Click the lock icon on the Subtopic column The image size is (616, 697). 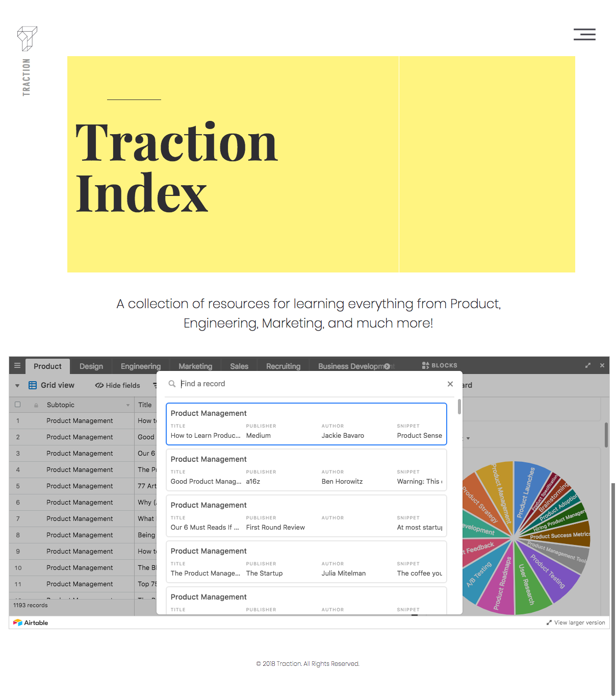pos(35,404)
